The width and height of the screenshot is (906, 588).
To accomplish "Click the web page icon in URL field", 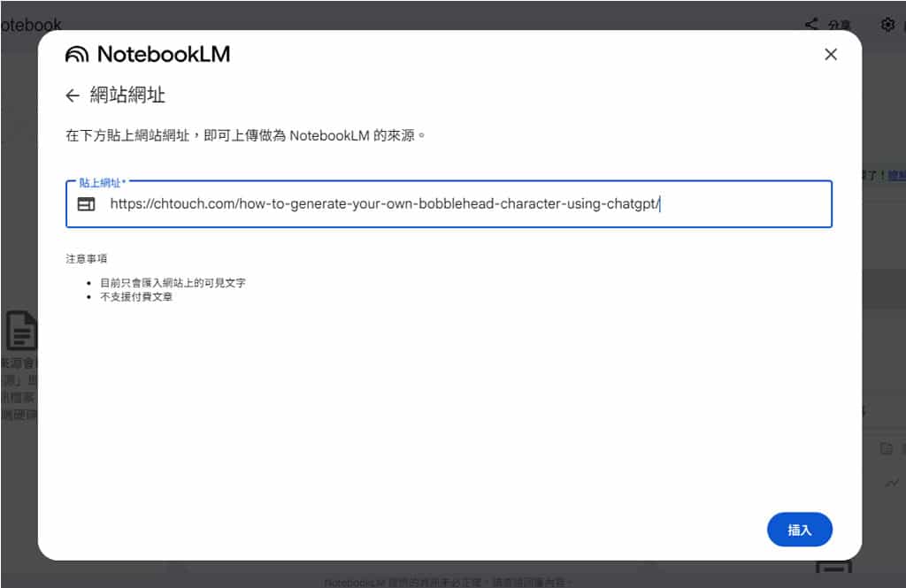I will pos(86,204).
